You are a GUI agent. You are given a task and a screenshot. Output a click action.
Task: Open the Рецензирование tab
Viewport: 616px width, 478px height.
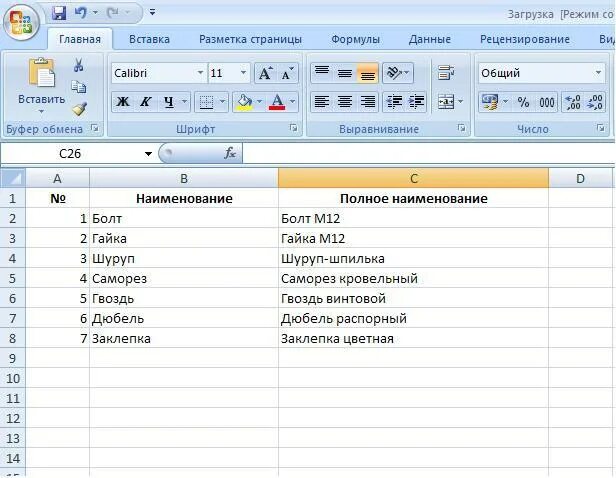click(x=524, y=40)
